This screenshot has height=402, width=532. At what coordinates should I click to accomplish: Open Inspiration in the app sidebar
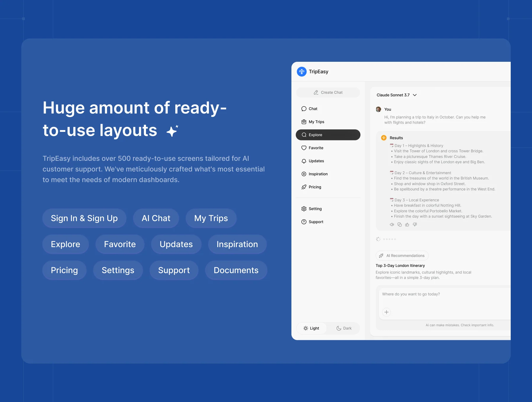tap(328, 174)
